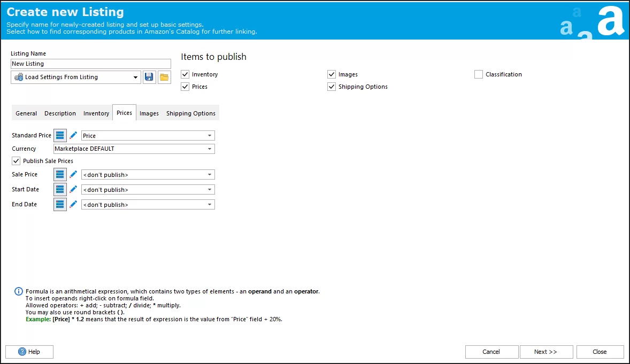Uncheck the Images publish checkbox

tap(332, 74)
